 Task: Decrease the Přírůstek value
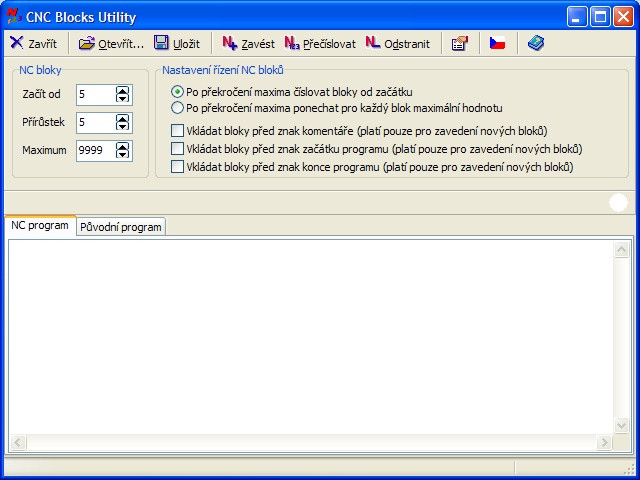point(122,126)
